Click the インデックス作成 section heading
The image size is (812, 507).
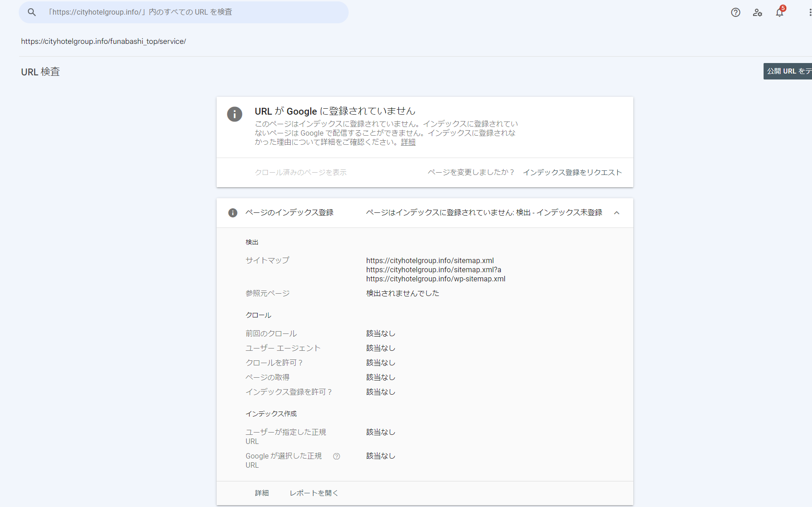[x=271, y=414]
